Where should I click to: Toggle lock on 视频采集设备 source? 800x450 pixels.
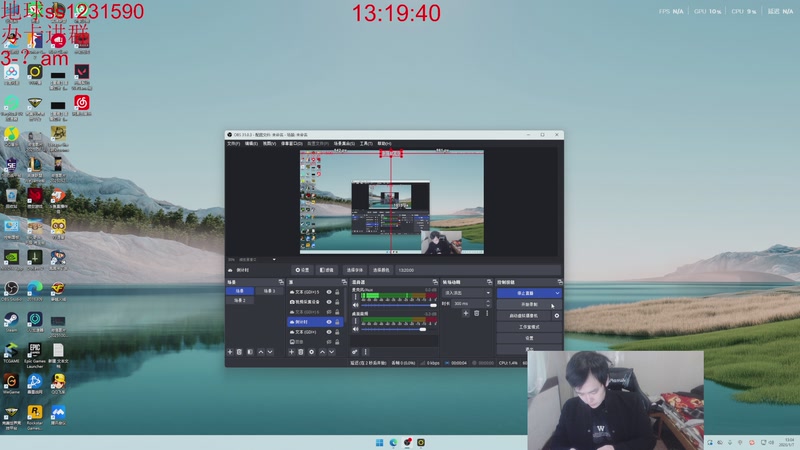click(337, 302)
